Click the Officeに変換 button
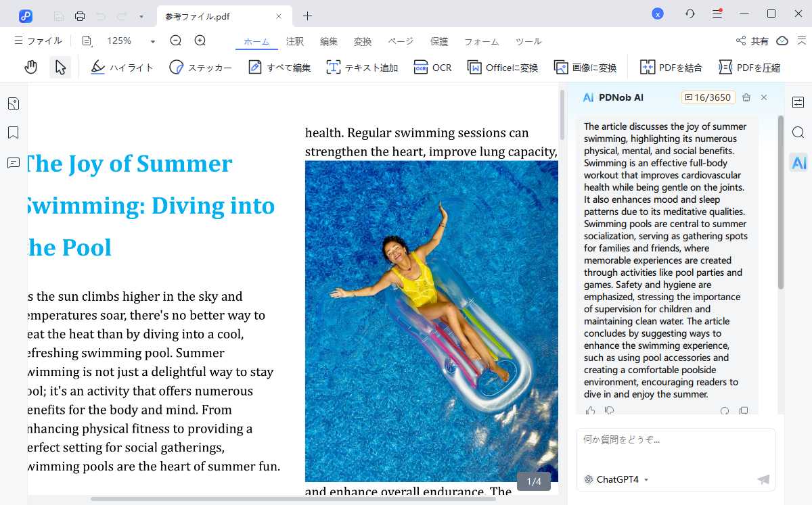The height and width of the screenshot is (505, 812). 503,68
